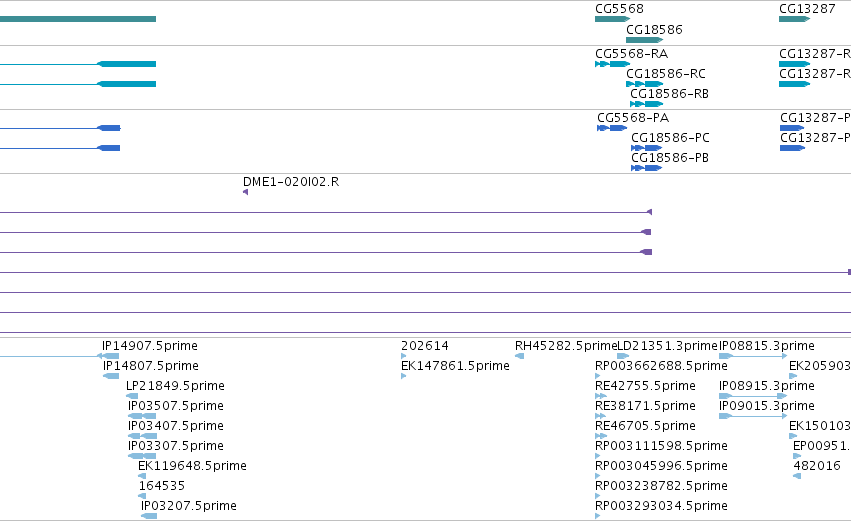Select the CG18586-PB protein label

tap(670, 158)
